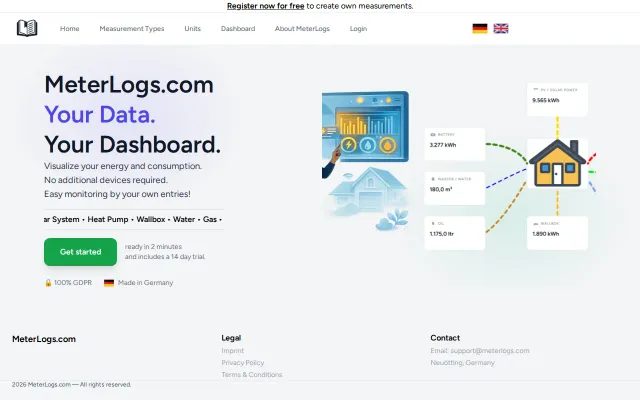Viewport: 640px width, 400px height.
Task: Switch language with the UK flag
Action: (x=501, y=29)
